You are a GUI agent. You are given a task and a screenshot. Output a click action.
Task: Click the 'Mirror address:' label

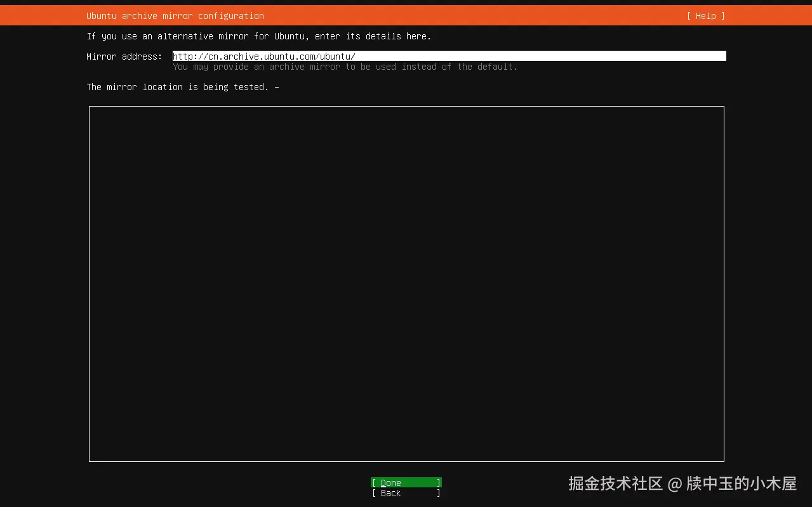coord(124,56)
